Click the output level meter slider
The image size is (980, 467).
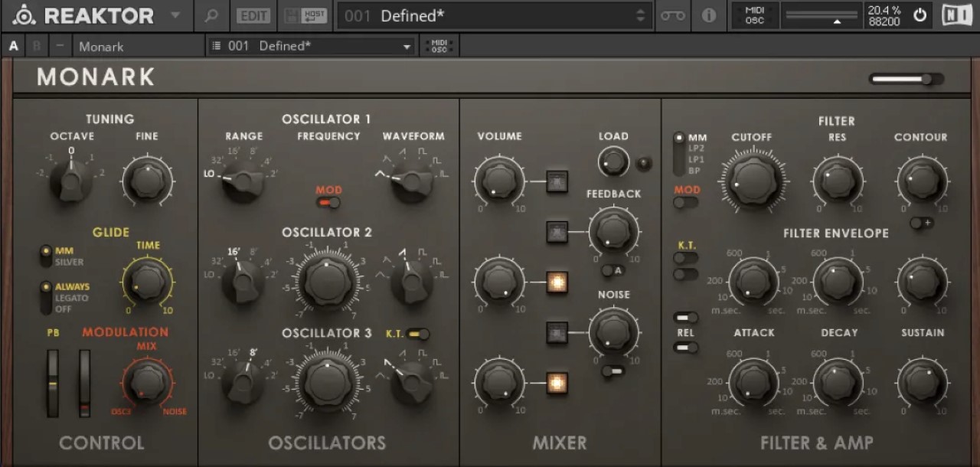coord(822,15)
